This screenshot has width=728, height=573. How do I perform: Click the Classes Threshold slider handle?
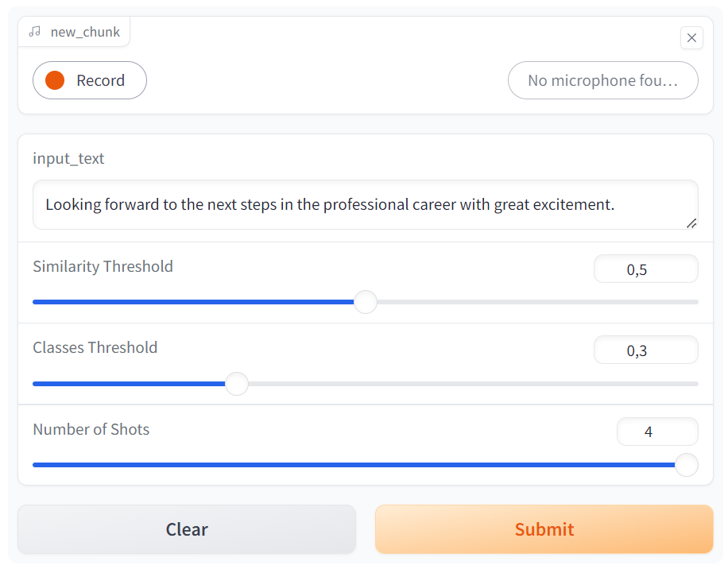pos(237,384)
